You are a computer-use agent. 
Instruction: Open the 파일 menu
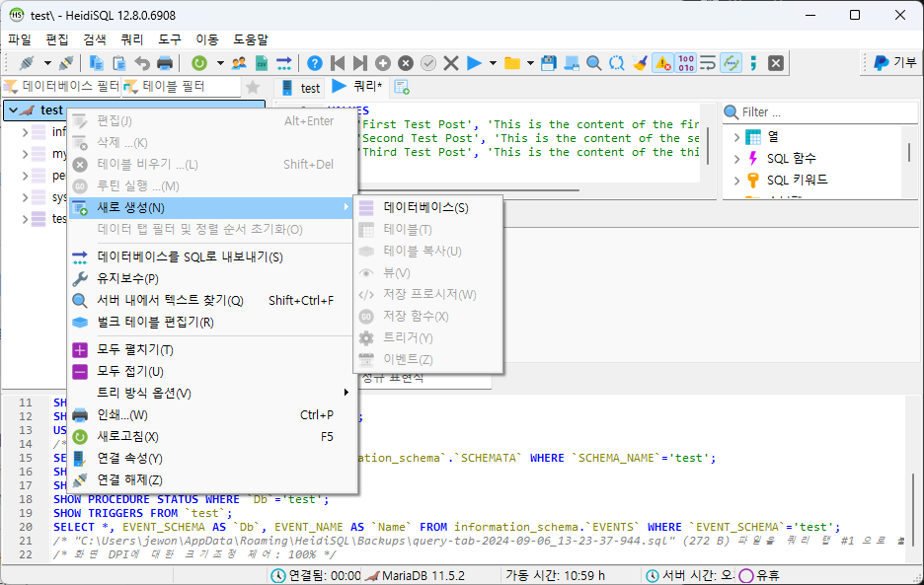coord(20,39)
